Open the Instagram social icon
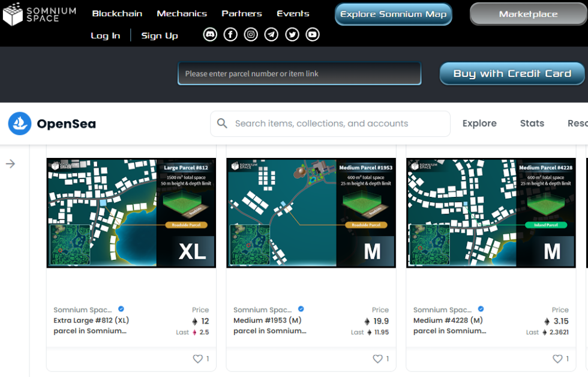This screenshot has width=588, height=377. pos(251,34)
